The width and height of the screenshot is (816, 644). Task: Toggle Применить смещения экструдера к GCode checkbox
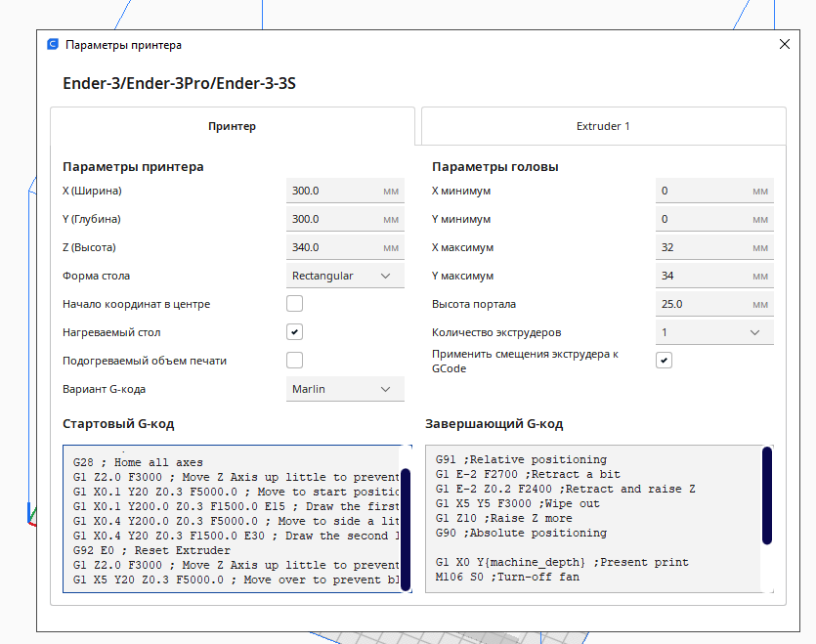[x=664, y=361]
